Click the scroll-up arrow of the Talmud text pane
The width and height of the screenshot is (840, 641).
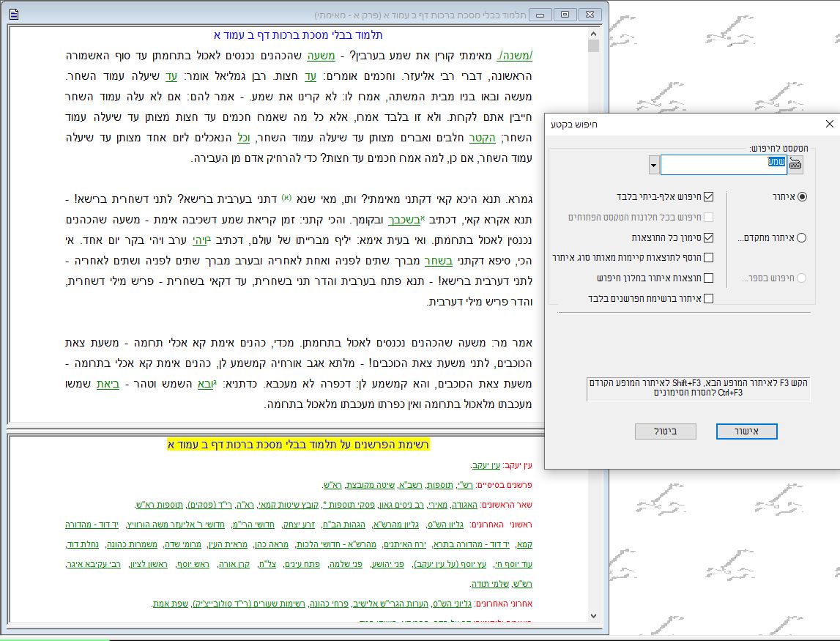point(593,34)
